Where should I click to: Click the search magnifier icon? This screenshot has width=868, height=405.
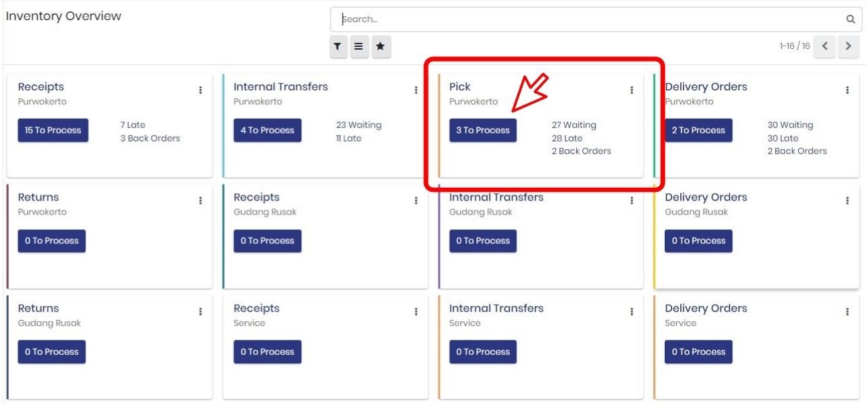tap(851, 19)
